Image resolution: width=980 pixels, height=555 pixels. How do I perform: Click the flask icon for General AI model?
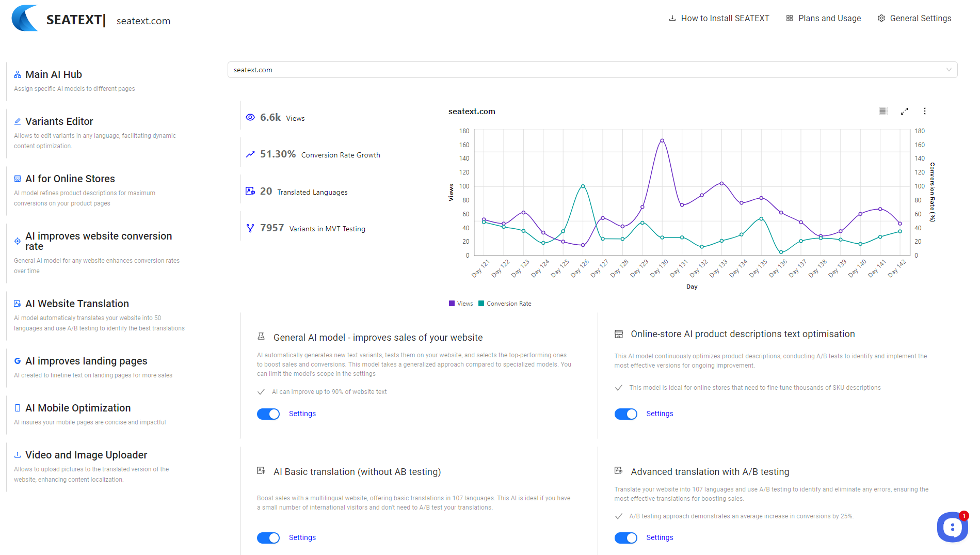261,337
